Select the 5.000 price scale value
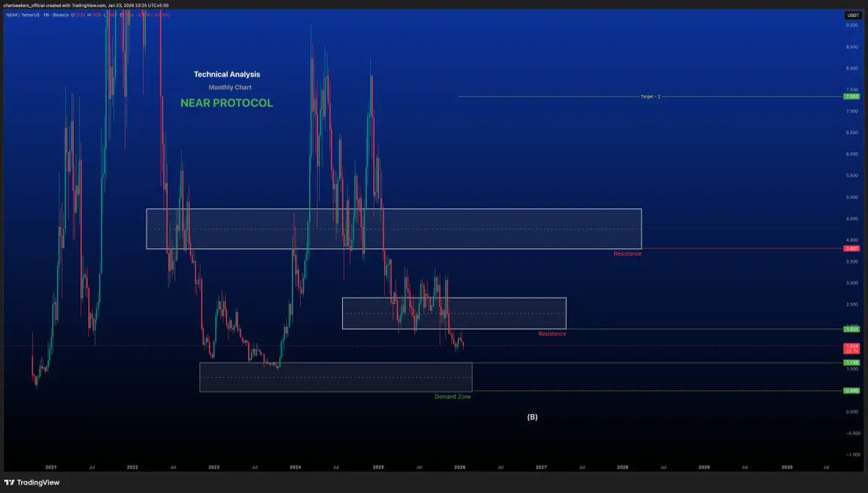 (x=851, y=197)
